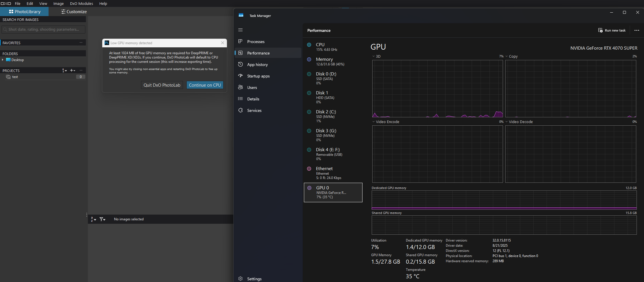This screenshot has height=282, width=644.
Task: Open the DxO Modules menu
Action: click(x=82, y=3)
